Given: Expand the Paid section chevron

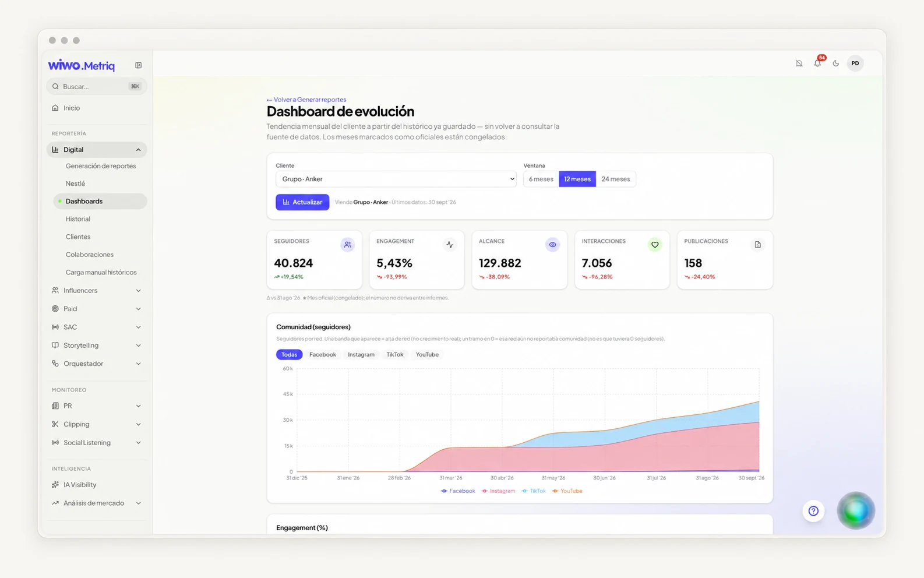Looking at the screenshot, I should point(138,309).
